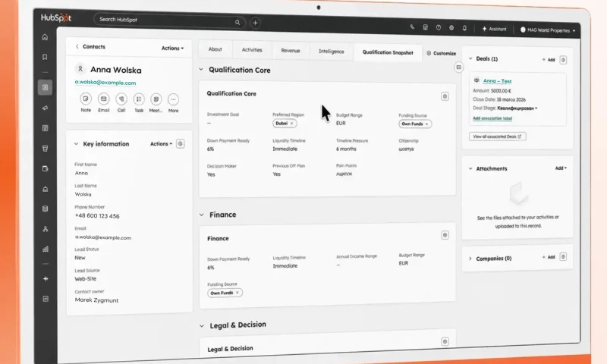This screenshot has height=364, width=607.
Task: Expand the Companies (0) panel
Action: pos(470,259)
